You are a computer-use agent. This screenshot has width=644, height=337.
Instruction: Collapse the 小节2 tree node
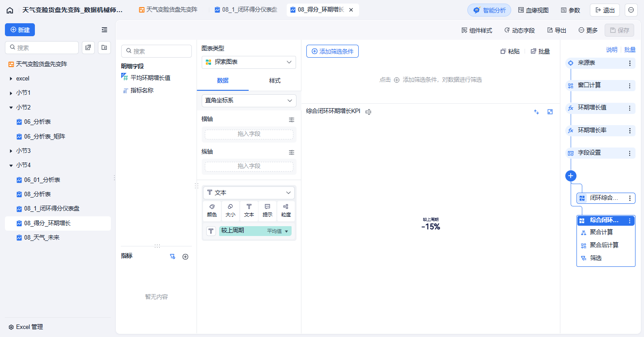point(11,107)
